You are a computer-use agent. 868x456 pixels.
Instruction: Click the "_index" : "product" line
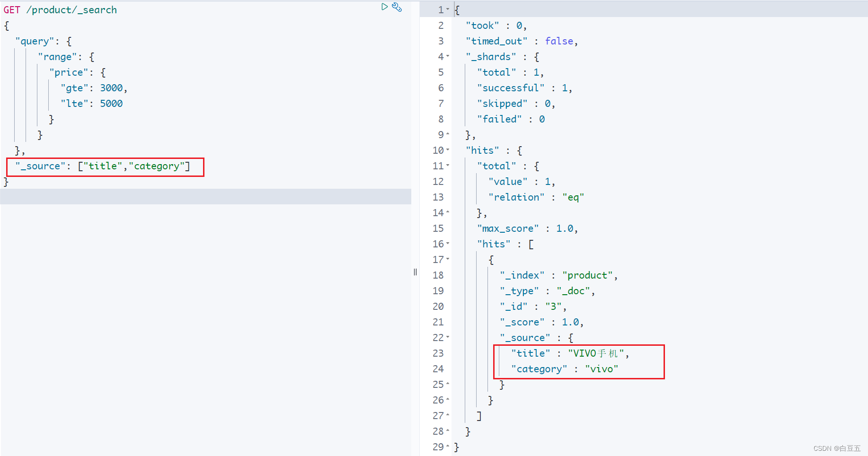click(559, 275)
